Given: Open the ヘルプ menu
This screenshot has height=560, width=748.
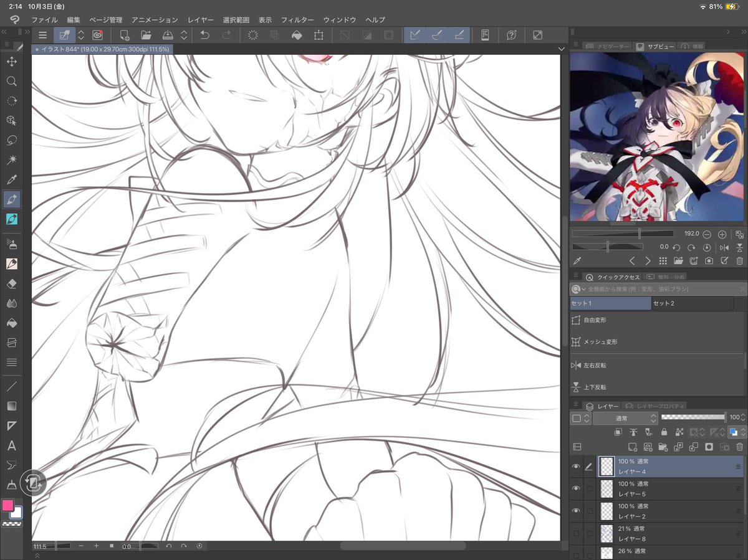Looking at the screenshot, I should [375, 20].
